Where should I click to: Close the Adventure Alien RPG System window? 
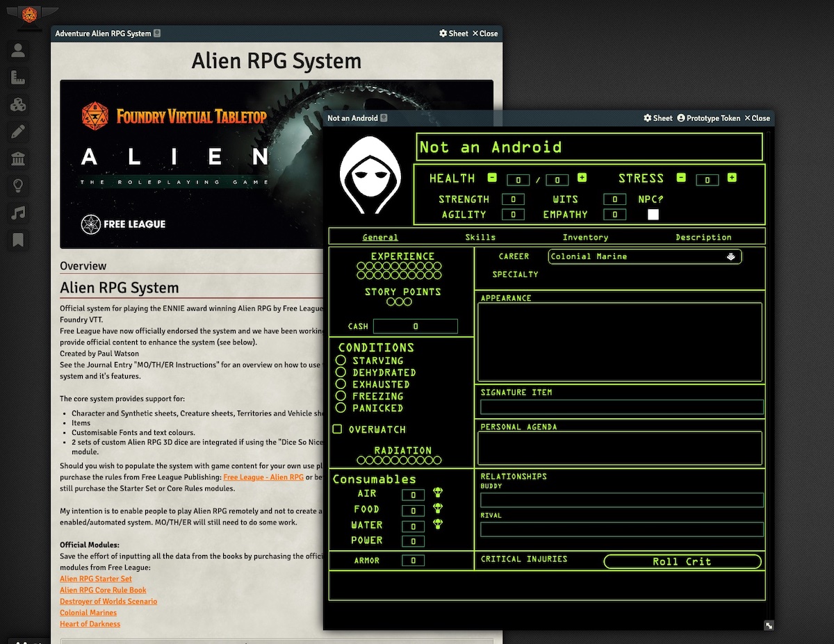click(485, 33)
